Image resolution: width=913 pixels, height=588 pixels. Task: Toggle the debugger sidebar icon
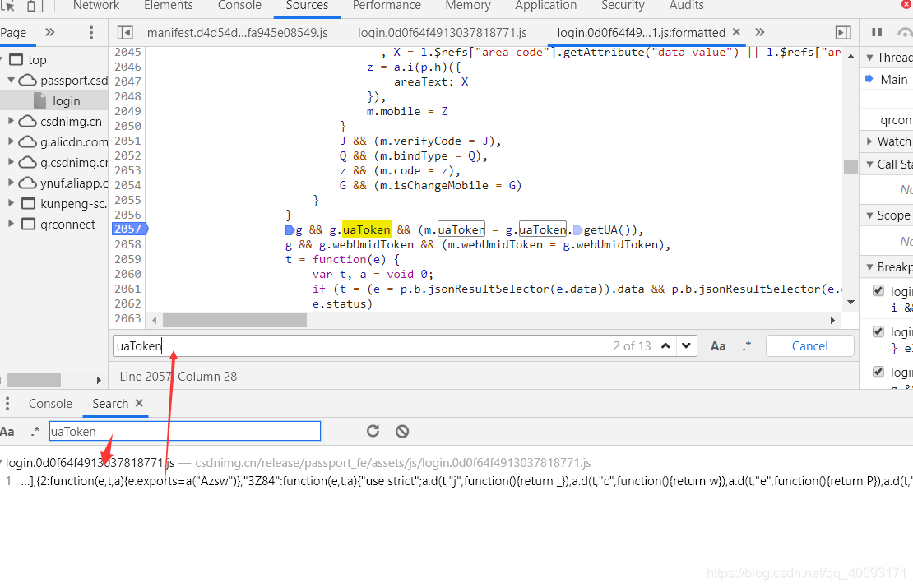tap(842, 33)
